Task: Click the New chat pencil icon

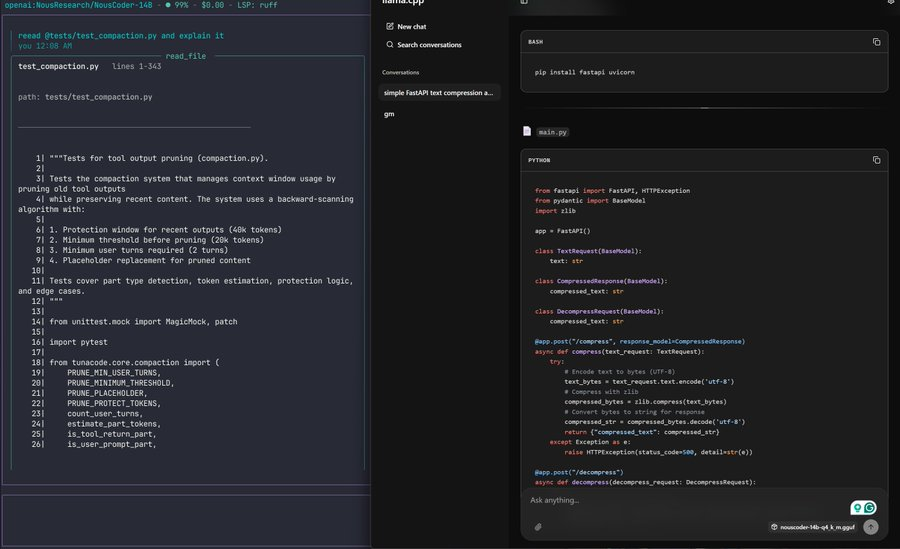Action: click(x=390, y=26)
